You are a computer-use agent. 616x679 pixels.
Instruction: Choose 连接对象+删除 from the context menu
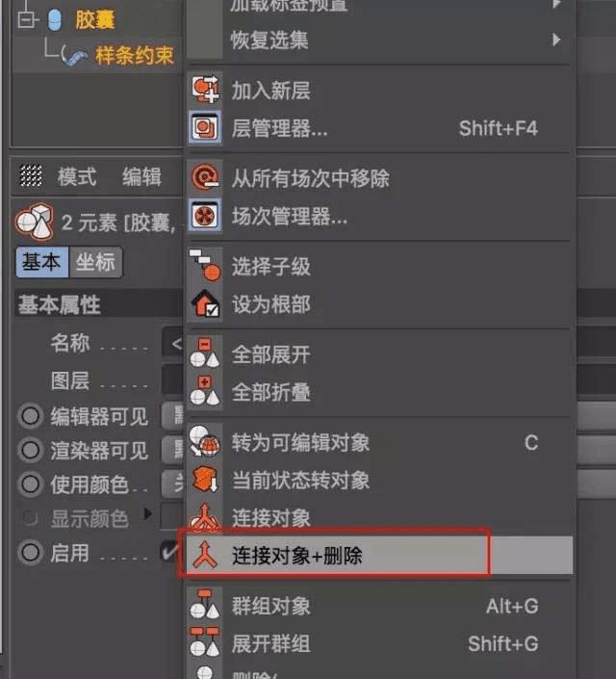click(296, 556)
